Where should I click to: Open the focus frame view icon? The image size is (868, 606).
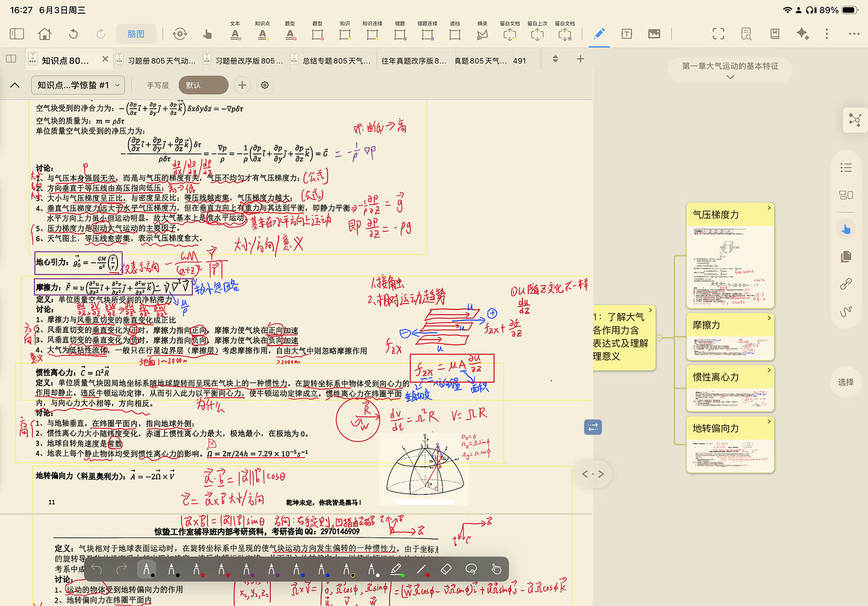719,34
